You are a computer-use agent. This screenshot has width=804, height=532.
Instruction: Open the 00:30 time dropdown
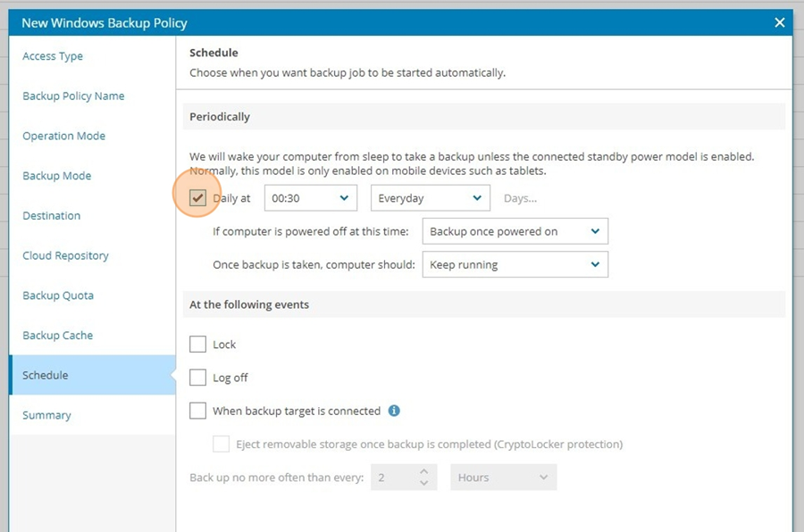[x=311, y=198]
